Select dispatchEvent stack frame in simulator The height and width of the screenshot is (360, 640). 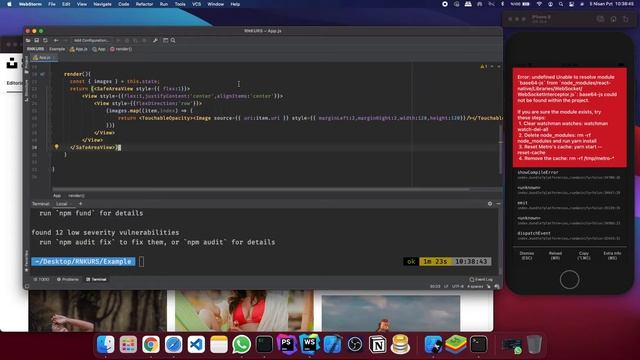pyautogui.click(x=569, y=236)
